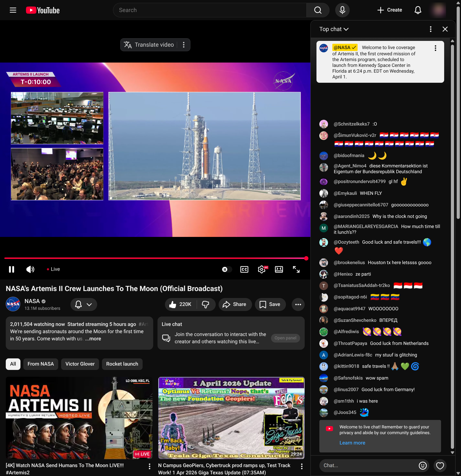
Task: Switch to theater mode
Action: pos(279,269)
